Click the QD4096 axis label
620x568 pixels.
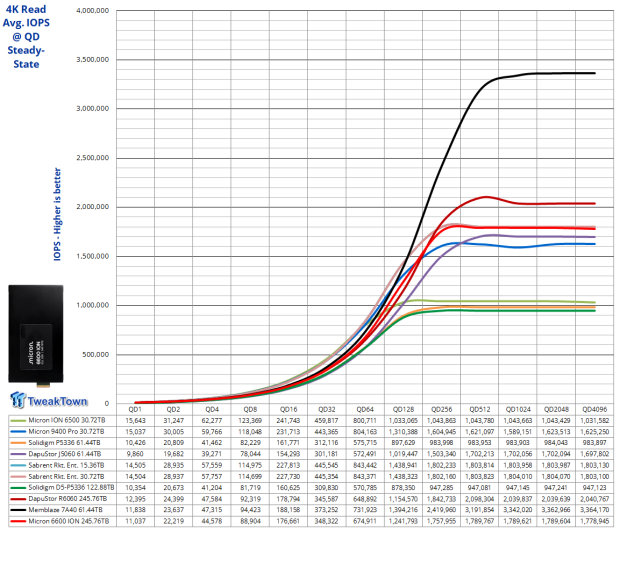pos(595,409)
